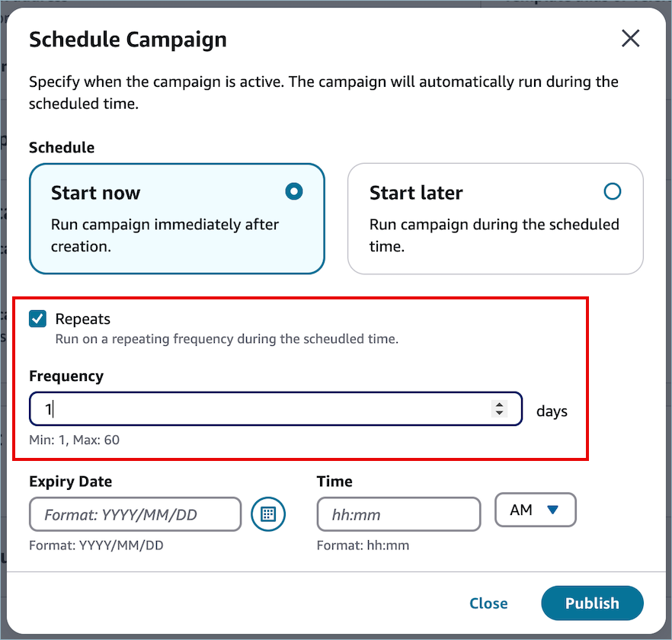Screen dimensions: 672x640
Task: Click the hh:mm Time input field
Action: (398, 514)
